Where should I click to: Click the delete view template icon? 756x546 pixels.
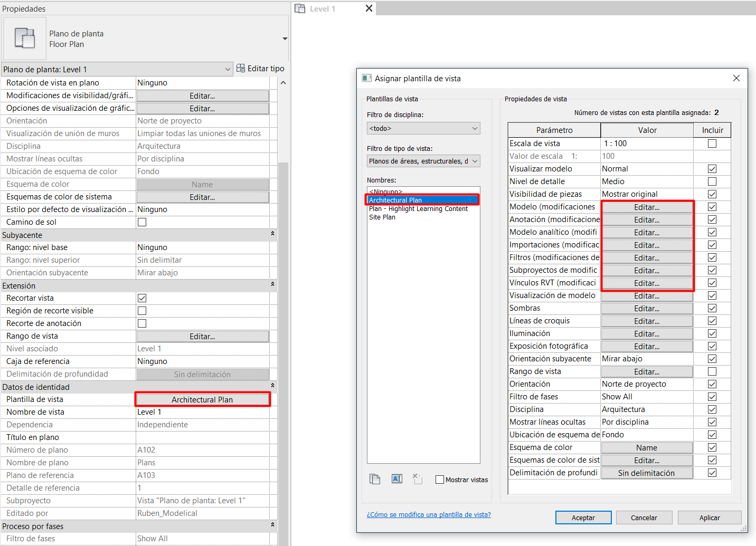[418, 478]
